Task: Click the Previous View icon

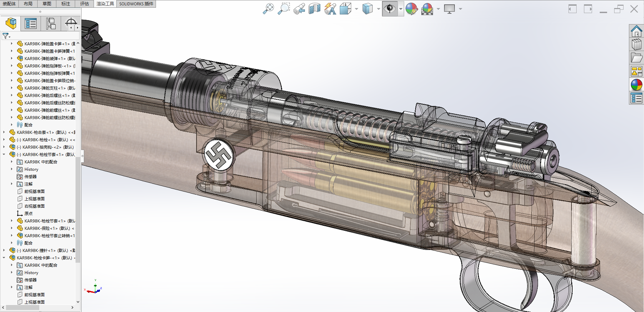Action: pyautogui.click(x=299, y=9)
